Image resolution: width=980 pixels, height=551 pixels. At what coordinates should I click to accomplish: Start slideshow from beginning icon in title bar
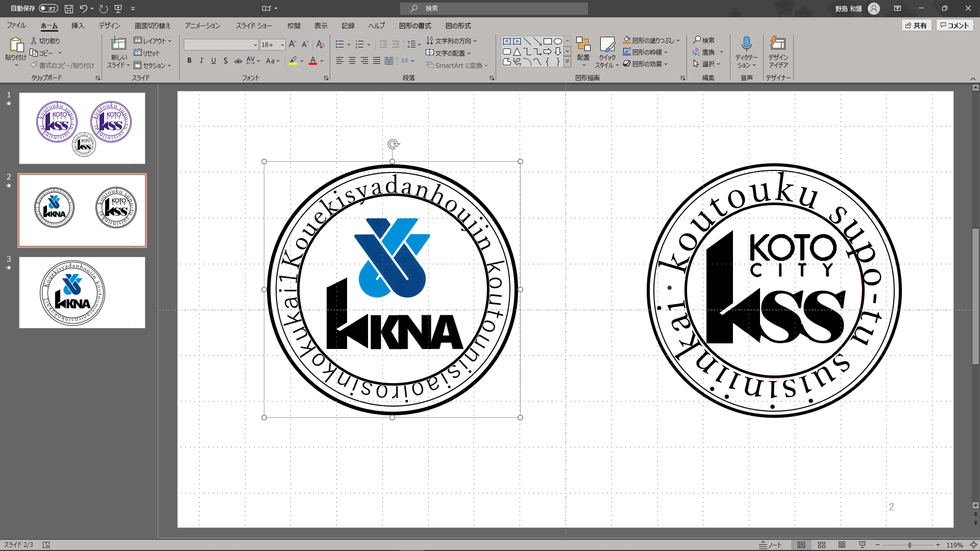pos(118,9)
